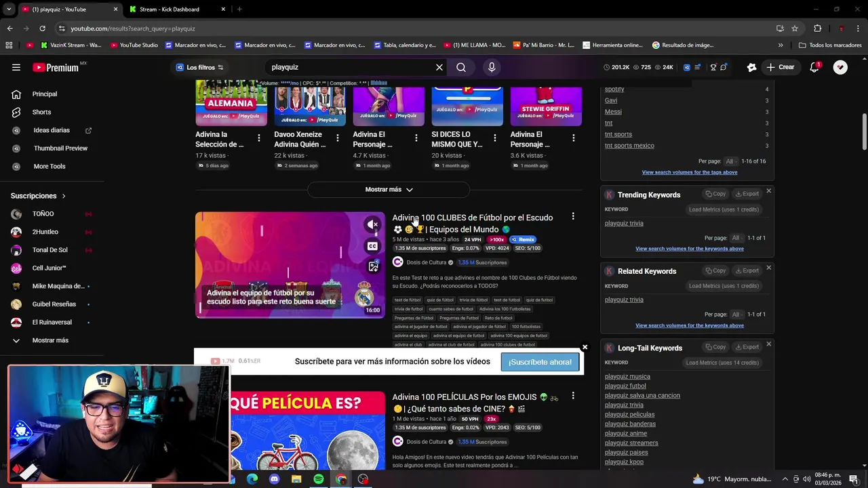This screenshot has height=488, width=868.
Task: Expand the Mostrar más shorts shelf
Action: 389,190
